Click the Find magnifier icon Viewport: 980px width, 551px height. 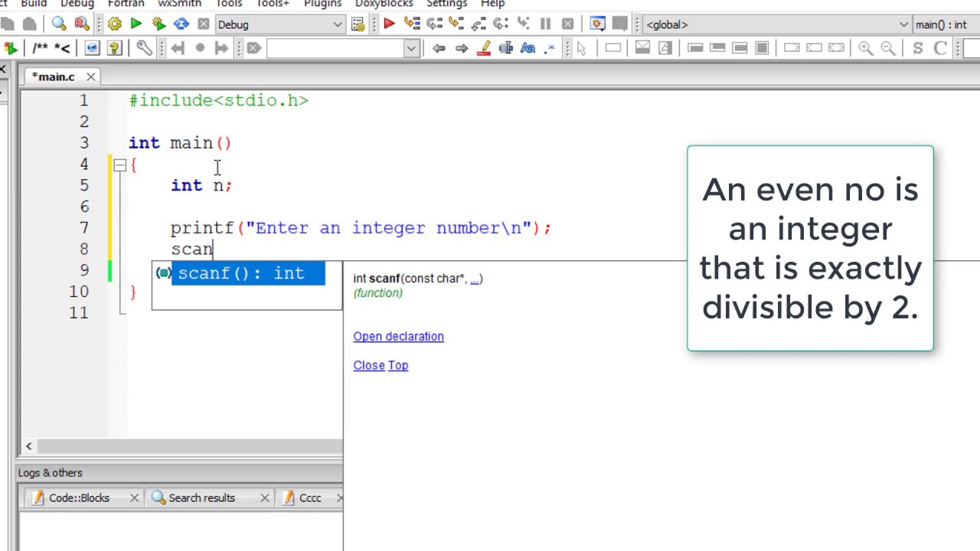[59, 24]
